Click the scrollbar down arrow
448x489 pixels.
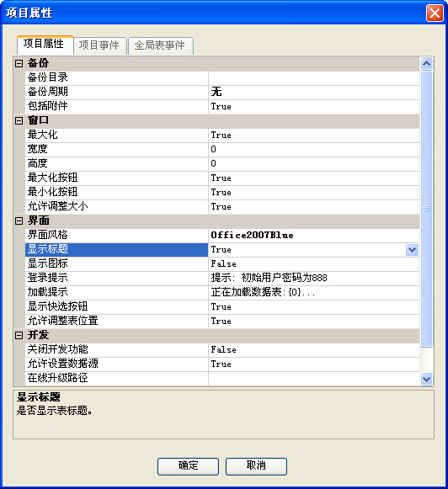426,379
